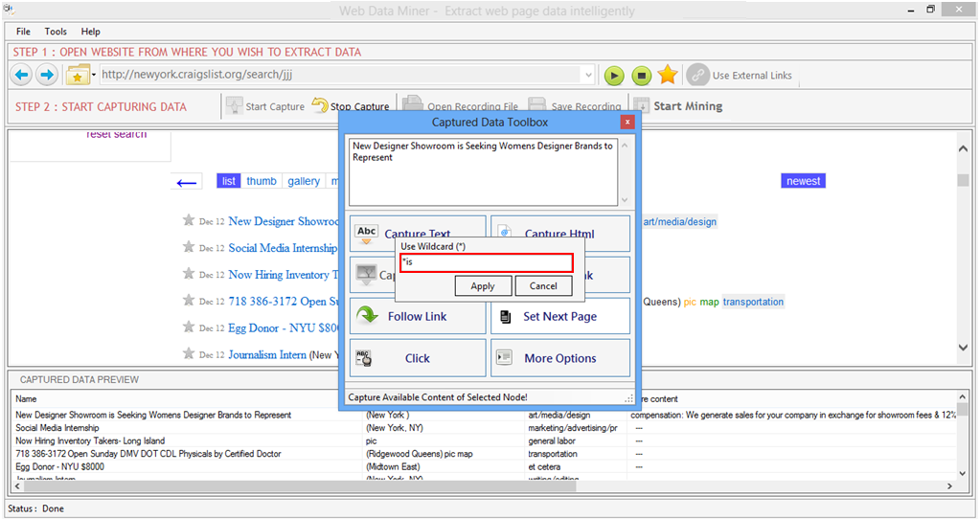
Task: Open the Help menu
Action: [x=90, y=32]
